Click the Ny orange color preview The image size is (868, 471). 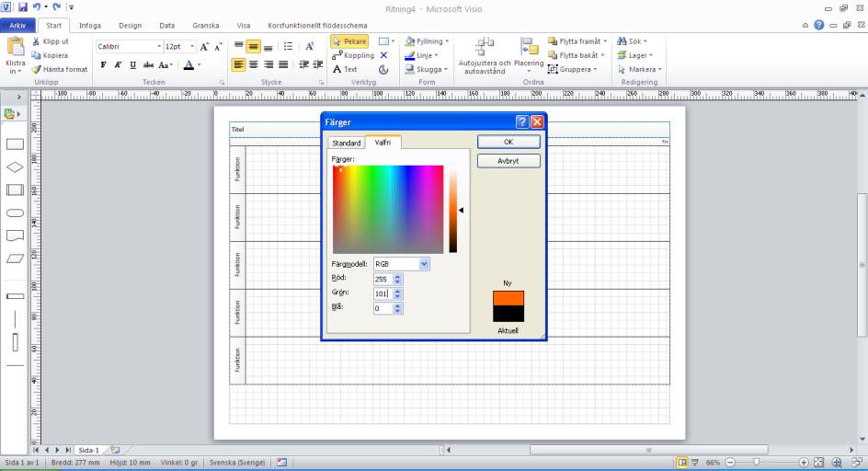coord(508,298)
